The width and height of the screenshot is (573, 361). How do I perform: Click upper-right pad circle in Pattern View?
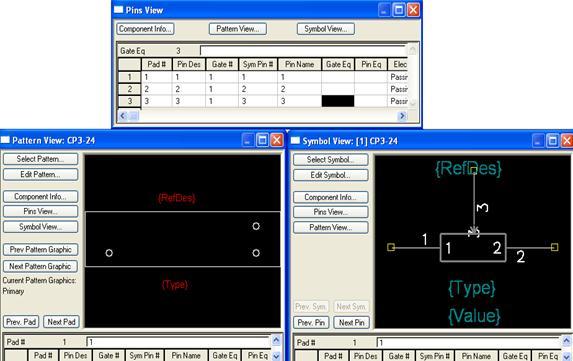[256, 226]
